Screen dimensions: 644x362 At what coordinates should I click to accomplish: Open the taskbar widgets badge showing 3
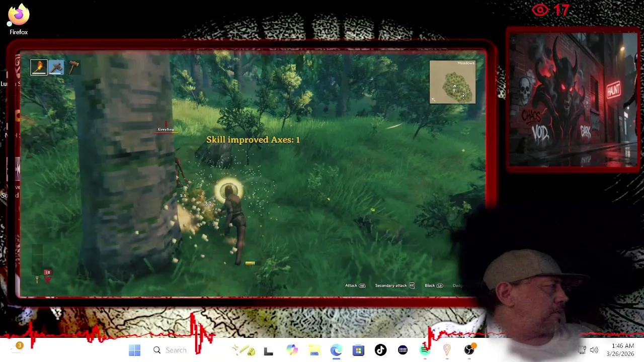[19, 346]
